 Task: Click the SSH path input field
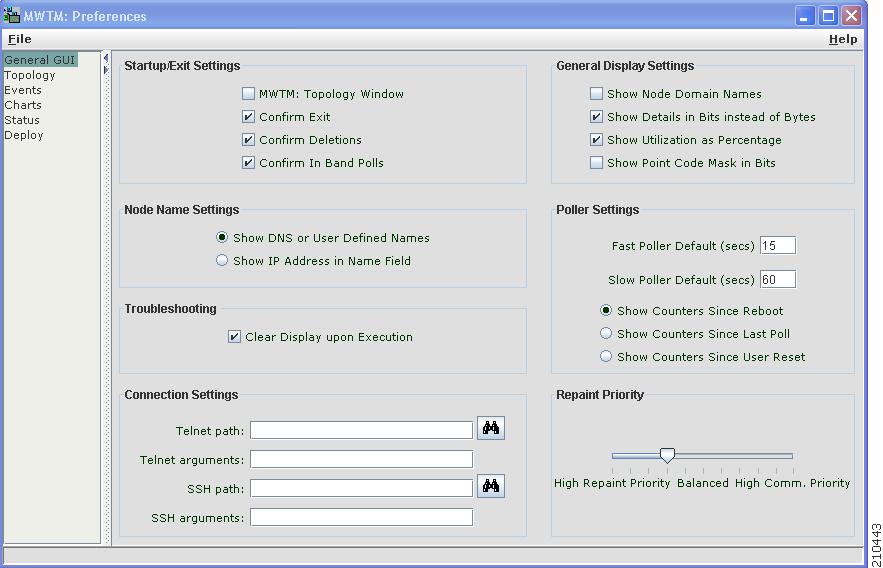(x=362, y=488)
